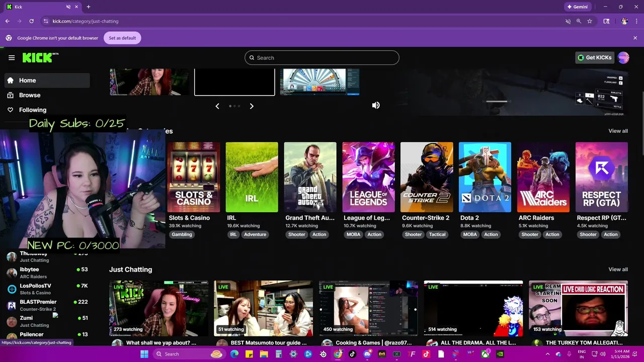
Task: Open Dota 2 category card
Action: coord(485,177)
